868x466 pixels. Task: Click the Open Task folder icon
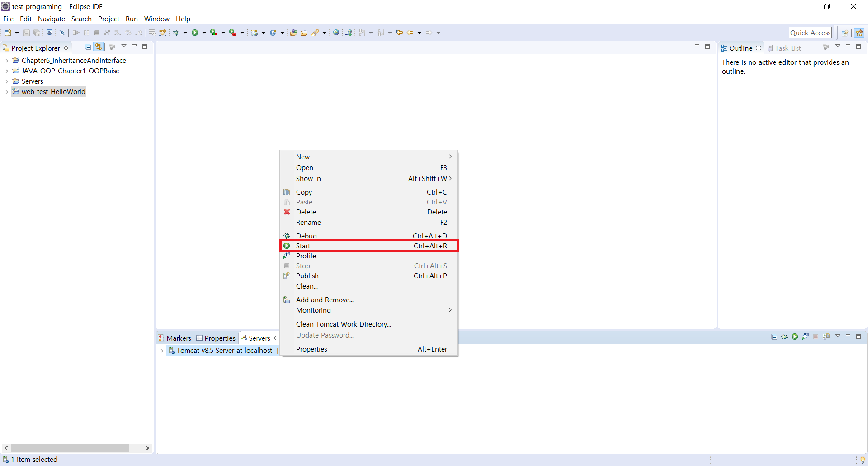click(304, 33)
